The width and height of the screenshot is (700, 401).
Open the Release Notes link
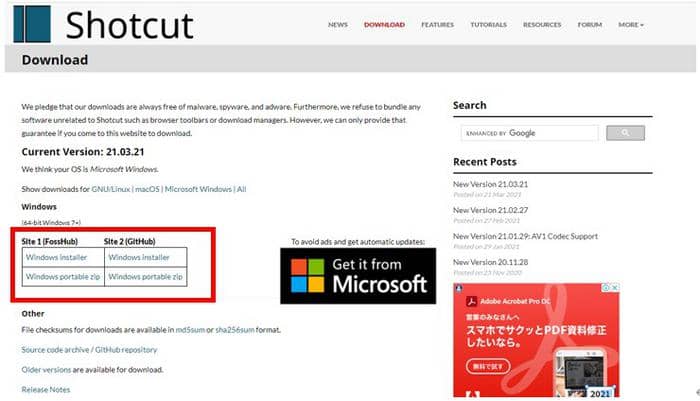(46, 389)
